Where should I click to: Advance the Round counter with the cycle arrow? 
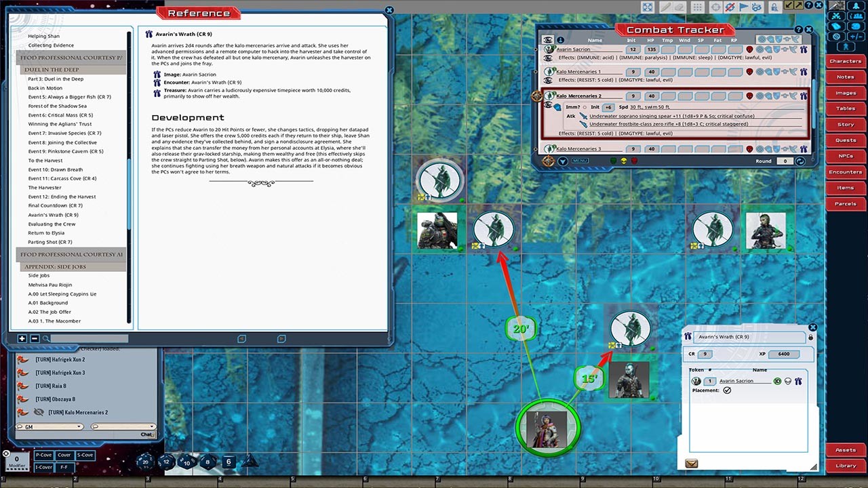tap(800, 161)
